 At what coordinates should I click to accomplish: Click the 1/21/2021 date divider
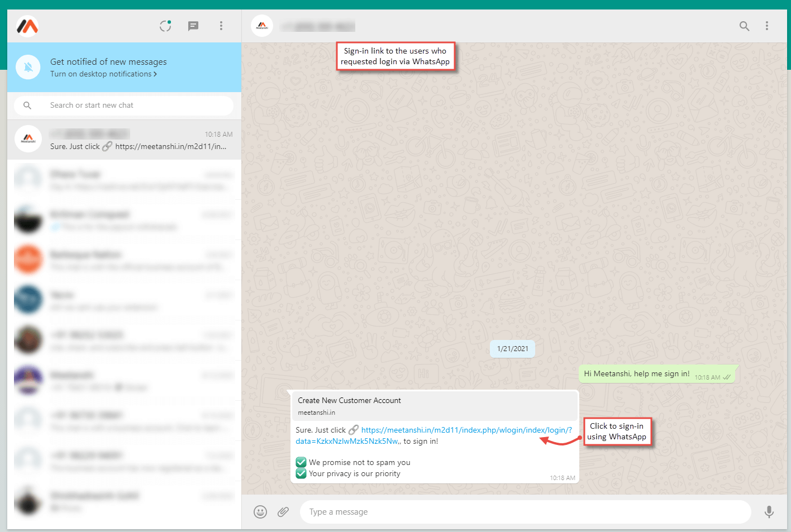coord(512,348)
